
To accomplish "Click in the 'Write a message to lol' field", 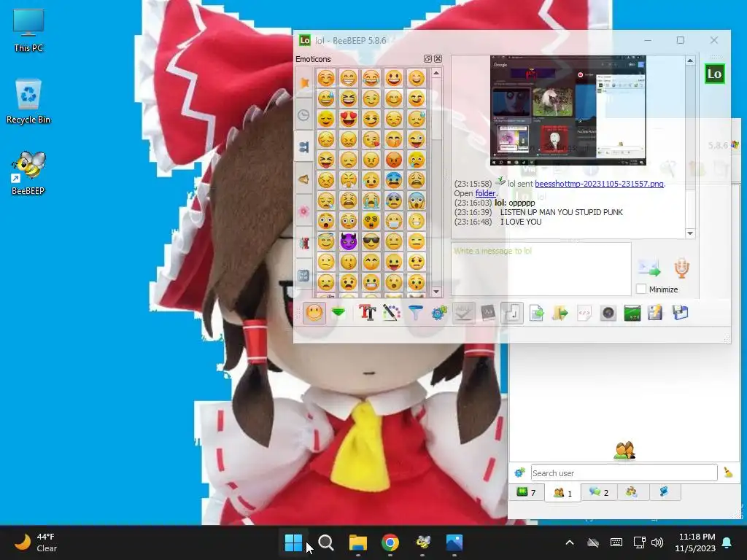I will point(541,269).
